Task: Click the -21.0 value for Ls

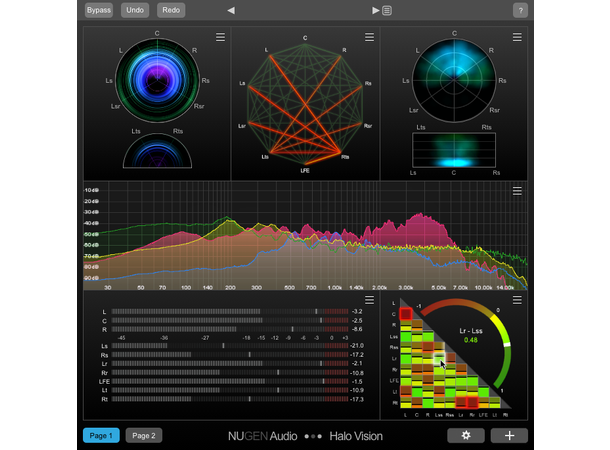Action: click(357, 346)
